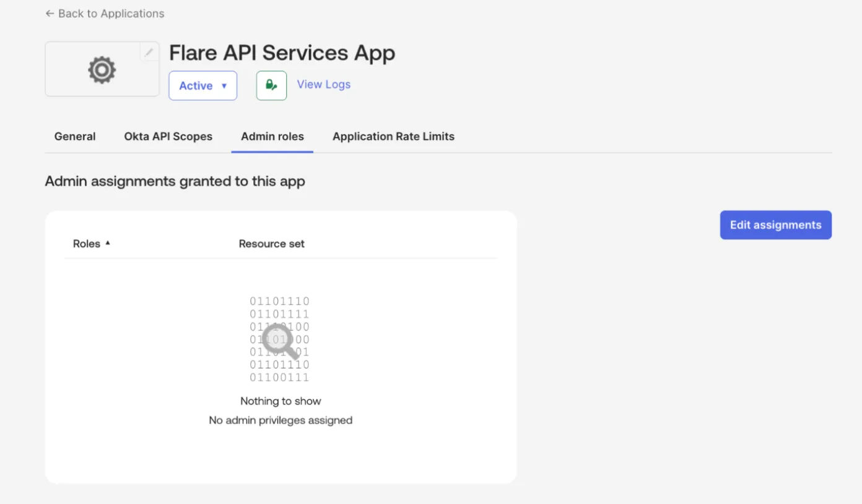The image size is (862, 504).
Task: Open the Active status dropdown
Action: pos(202,85)
